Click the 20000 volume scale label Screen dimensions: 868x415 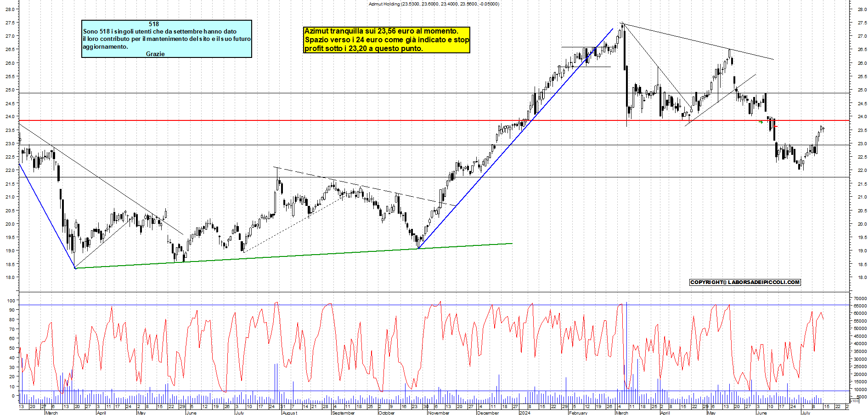860,374
